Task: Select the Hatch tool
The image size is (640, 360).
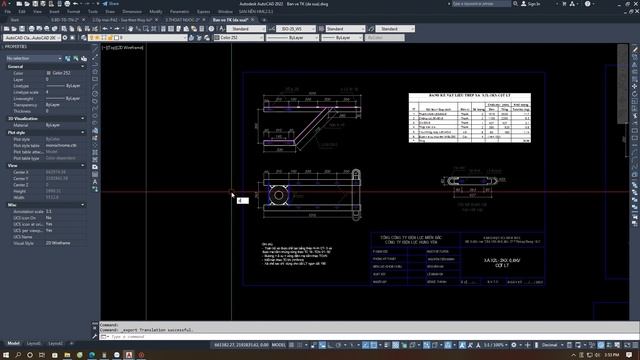Action: (x=95, y=153)
